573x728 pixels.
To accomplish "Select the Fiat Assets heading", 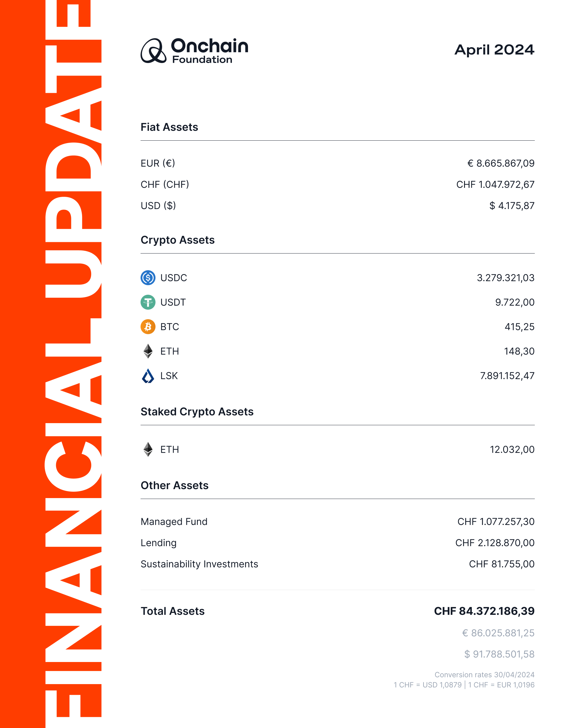I will (170, 127).
